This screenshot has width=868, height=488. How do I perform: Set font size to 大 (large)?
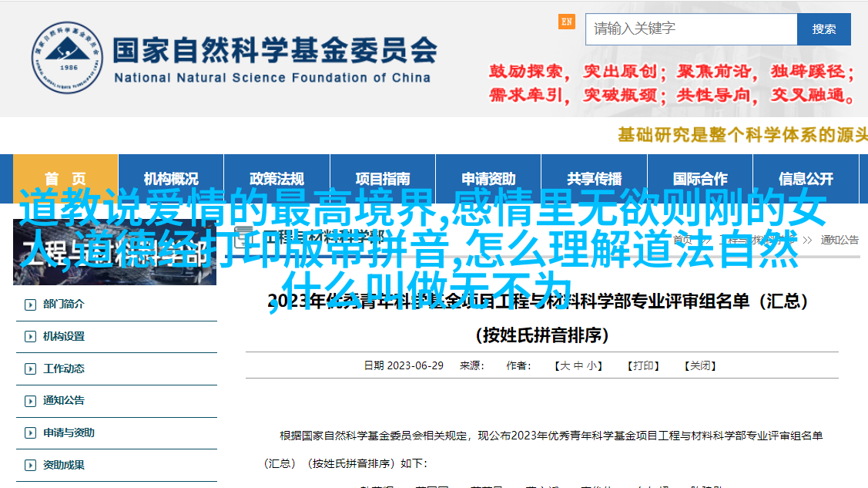(565, 366)
